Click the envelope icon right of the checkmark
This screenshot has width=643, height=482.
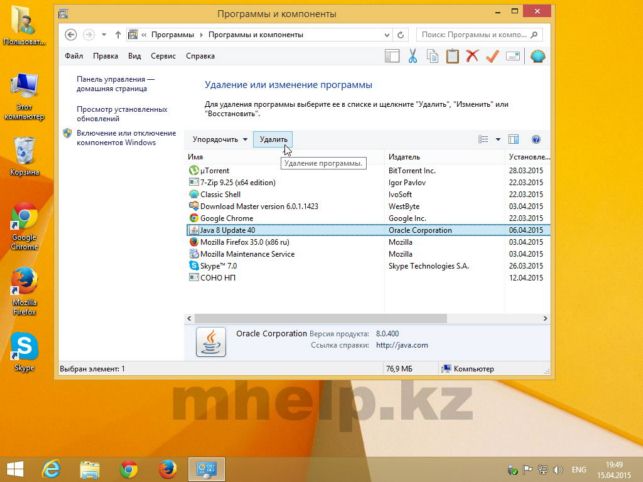point(513,56)
